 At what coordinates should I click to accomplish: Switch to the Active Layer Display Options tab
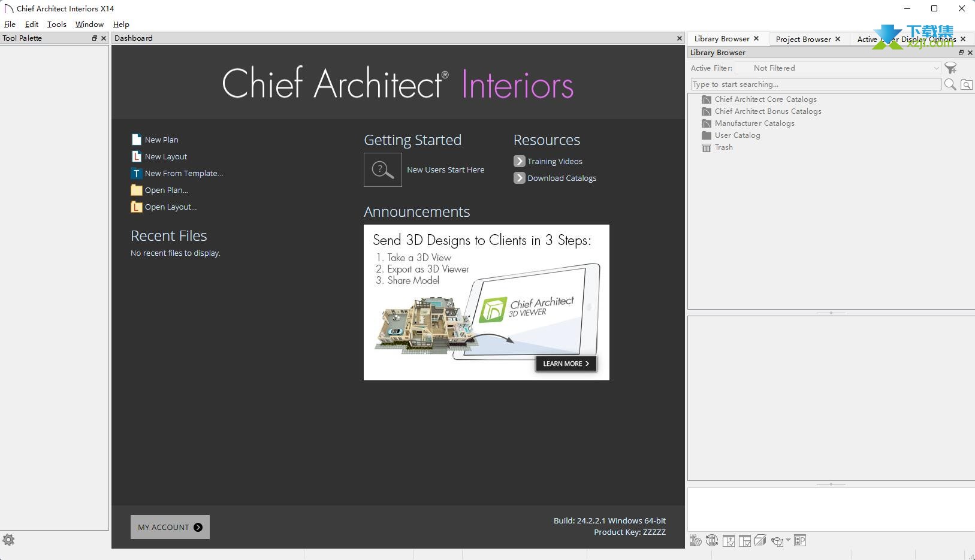click(x=906, y=39)
